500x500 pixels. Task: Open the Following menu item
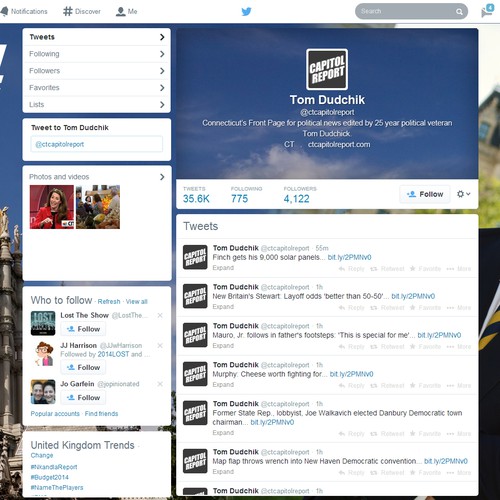point(97,54)
